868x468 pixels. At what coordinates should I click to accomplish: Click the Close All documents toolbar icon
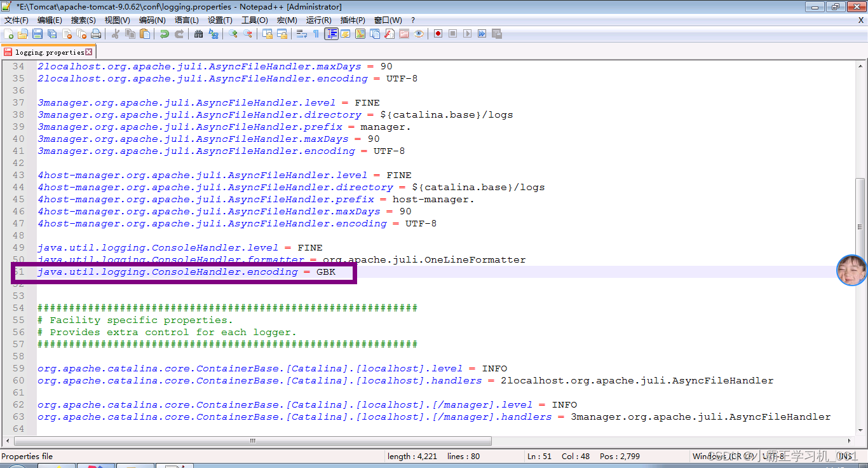[81, 34]
